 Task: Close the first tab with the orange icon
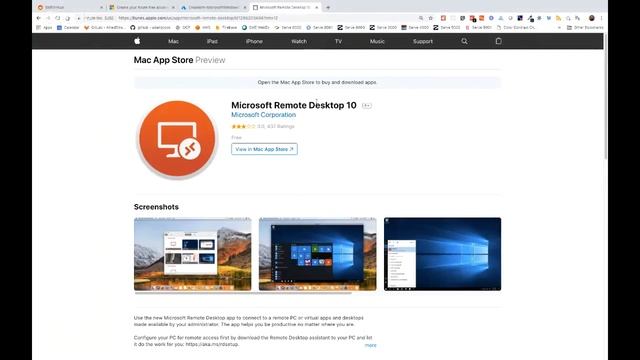coord(101,7)
